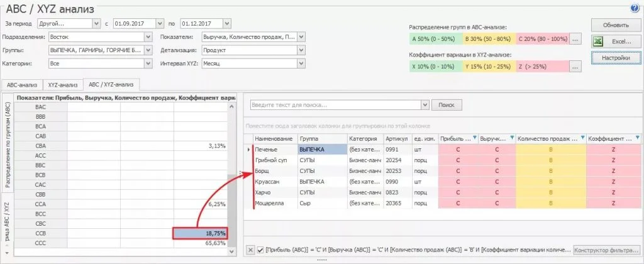Image resolution: width=644 pixels, height=264 pixels.
Task: Click the green X 10% (0 - 10%) swatch
Action: pyautogui.click(x=436, y=67)
